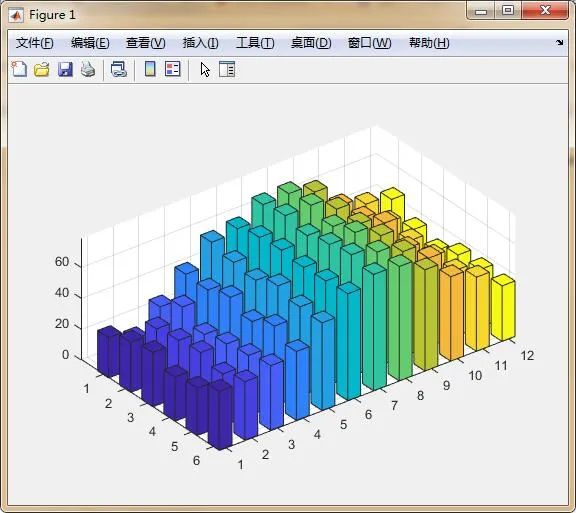Click the Open File folder icon
The width and height of the screenshot is (576, 513).
point(42,69)
